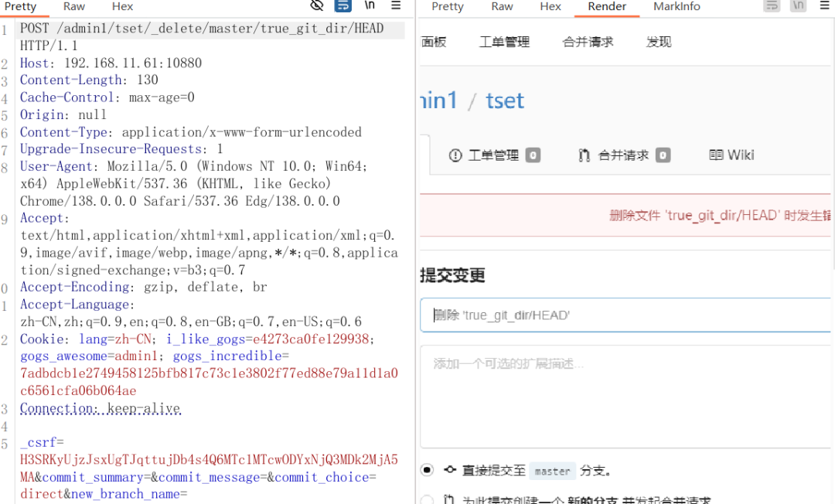The width and height of the screenshot is (835, 504).
Task: Open 面板 dashboard link in Gogs navbar
Action: pos(434,42)
